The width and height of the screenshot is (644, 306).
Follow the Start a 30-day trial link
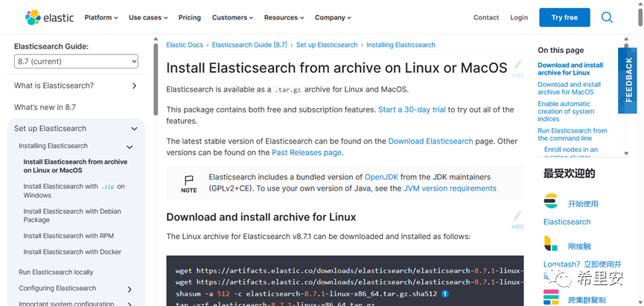tap(412, 109)
